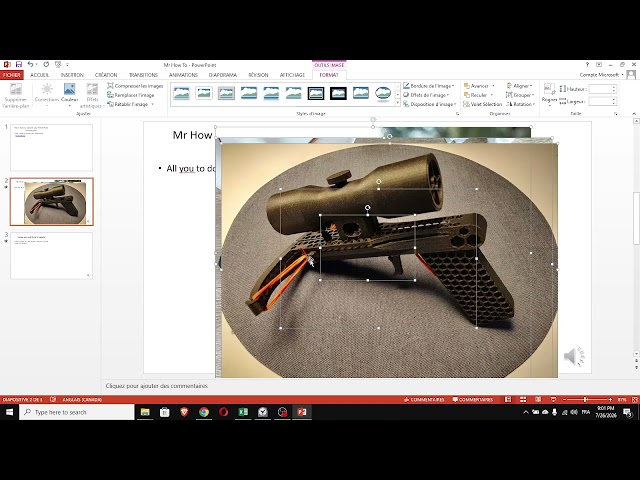Switch to the ACCUEIL tab
Viewport: 640px width, 480px height.
40,75
